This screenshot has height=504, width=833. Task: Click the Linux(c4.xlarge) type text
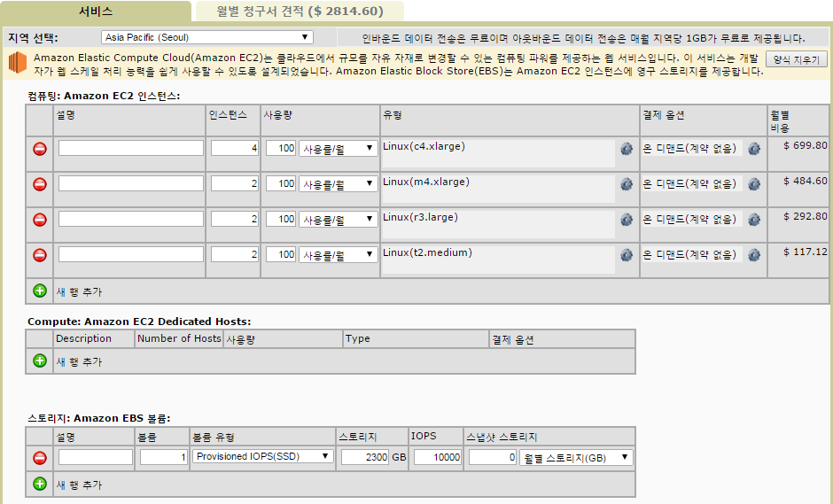[x=424, y=146]
